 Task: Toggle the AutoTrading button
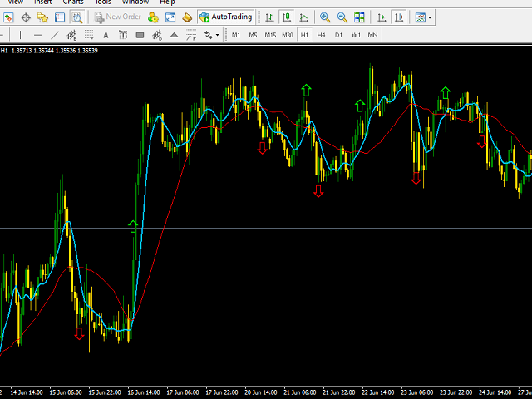click(x=226, y=17)
